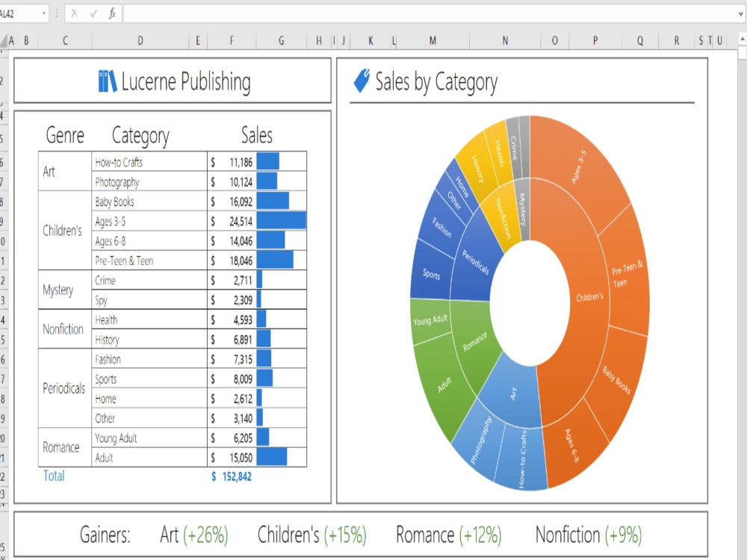Expand the formula bar with the chevron
Viewport: 747px width, 560px height.
pos(740,13)
